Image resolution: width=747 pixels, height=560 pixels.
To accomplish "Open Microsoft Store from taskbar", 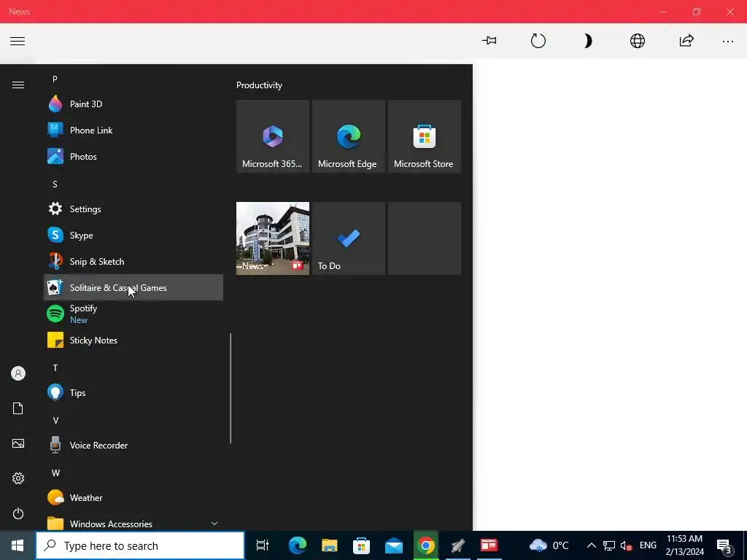I will 362,545.
